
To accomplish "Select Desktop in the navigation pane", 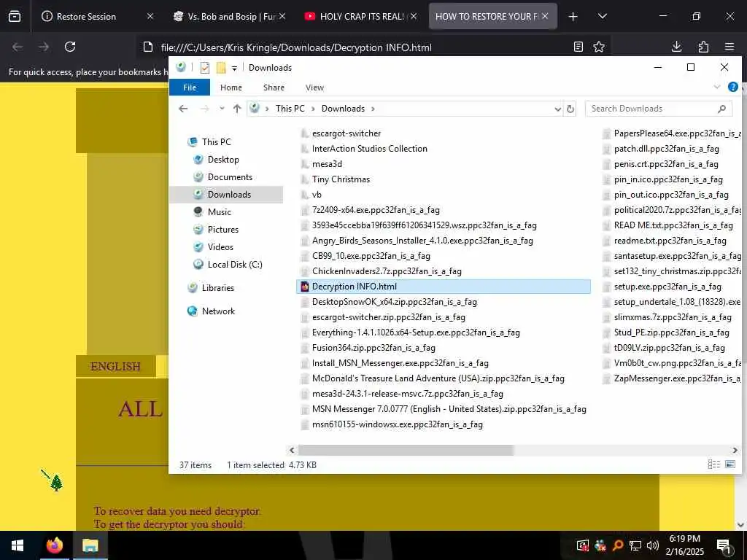I will (x=223, y=160).
